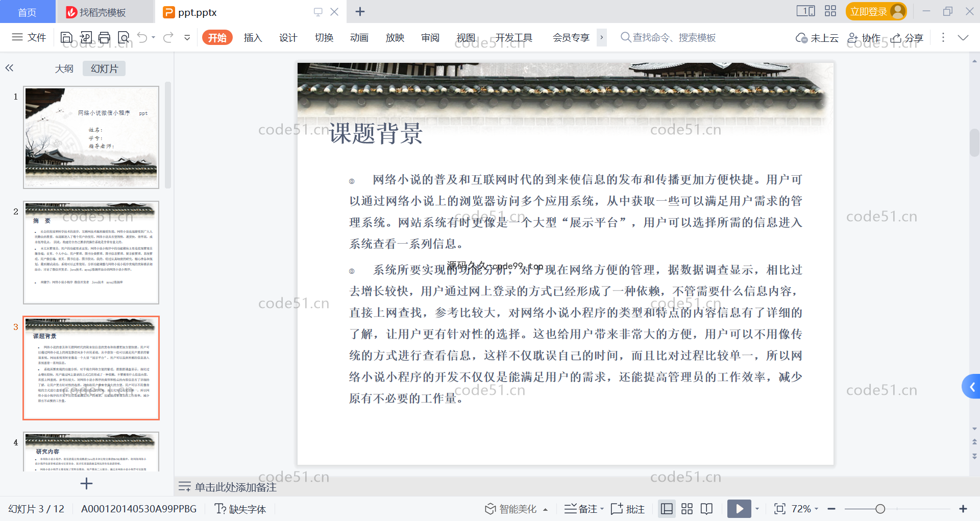Click the 协作 collaborate button
This screenshot has height=521, width=980.
click(x=864, y=38)
